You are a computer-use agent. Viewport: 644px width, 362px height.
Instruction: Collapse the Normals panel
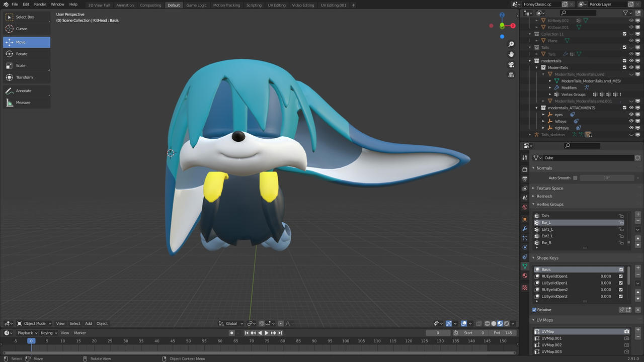coord(543,168)
